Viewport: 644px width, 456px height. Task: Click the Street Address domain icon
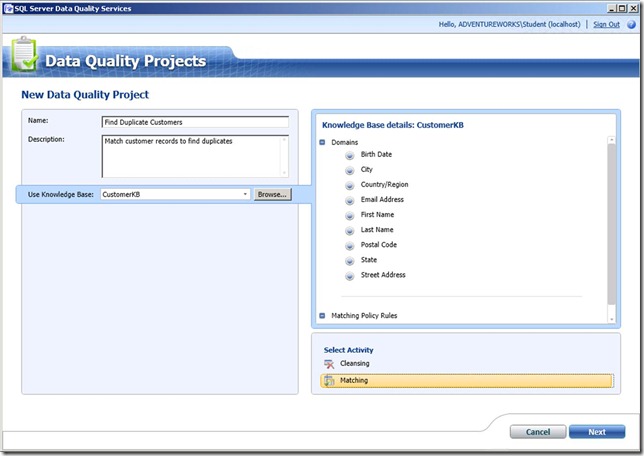(350, 276)
